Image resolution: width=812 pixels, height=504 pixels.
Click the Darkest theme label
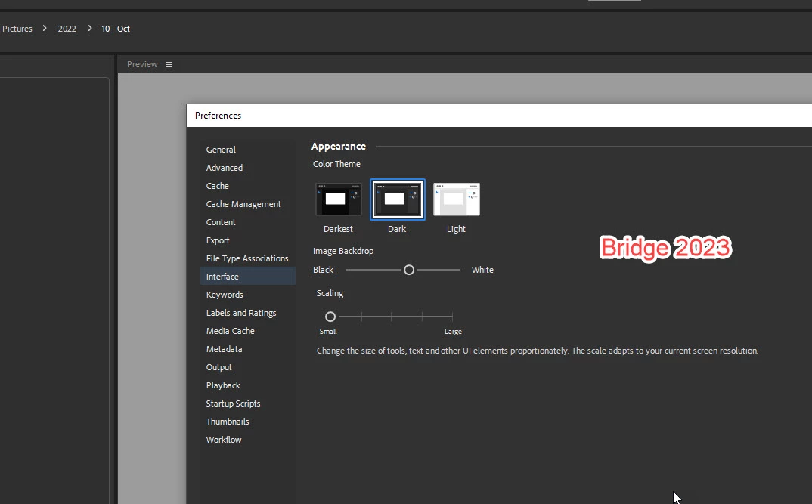tap(338, 229)
